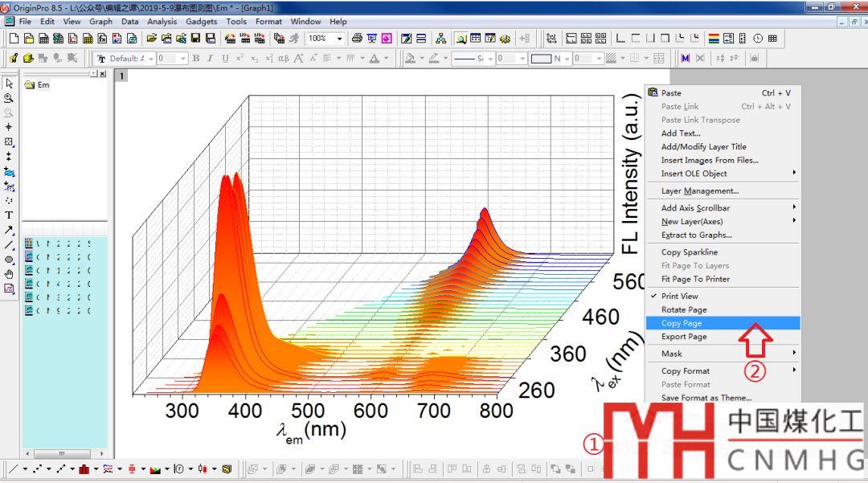Image resolution: width=868 pixels, height=483 pixels.
Task: Toggle italic text formatting
Action: pyautogui.click(x=210, y=59)
